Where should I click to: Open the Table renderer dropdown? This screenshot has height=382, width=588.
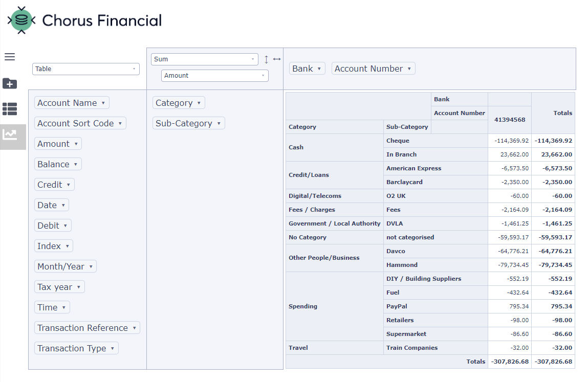click(85, 69)
